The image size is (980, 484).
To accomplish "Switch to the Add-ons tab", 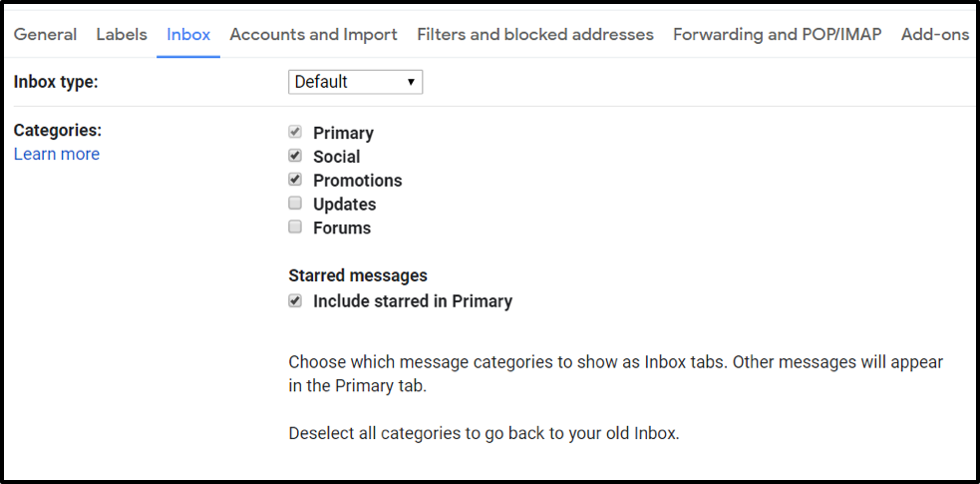I will [x=934, y=34].
